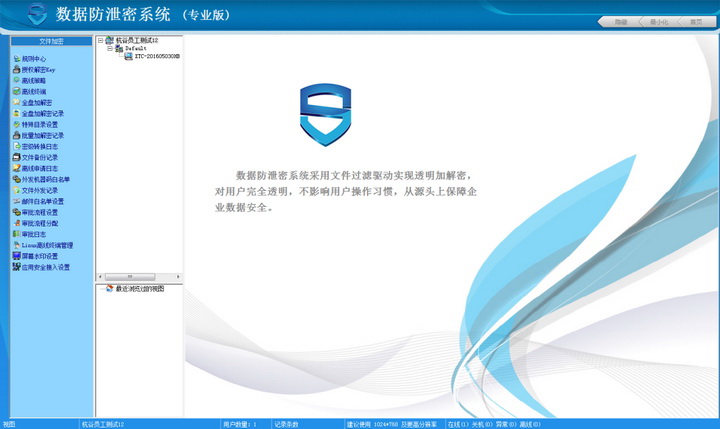View the 密钥转换日志 log
This screenshot has width=720, height=429.
[x=36, y=147]
